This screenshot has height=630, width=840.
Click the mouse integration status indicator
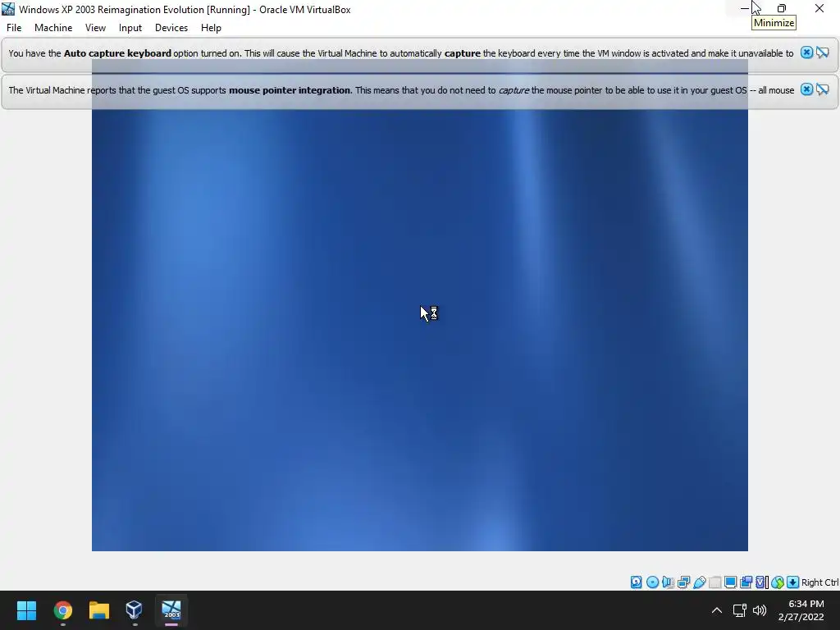tap(778, 582)
